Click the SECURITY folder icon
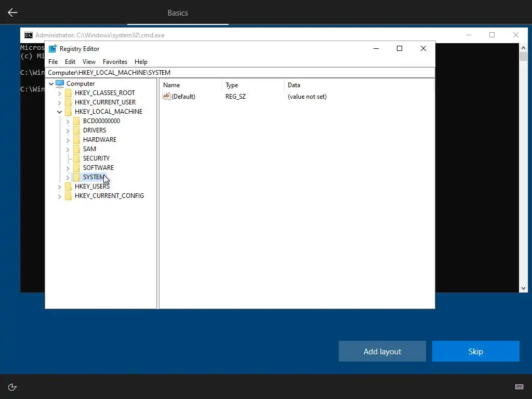532x399 pixels. point(77,158)
